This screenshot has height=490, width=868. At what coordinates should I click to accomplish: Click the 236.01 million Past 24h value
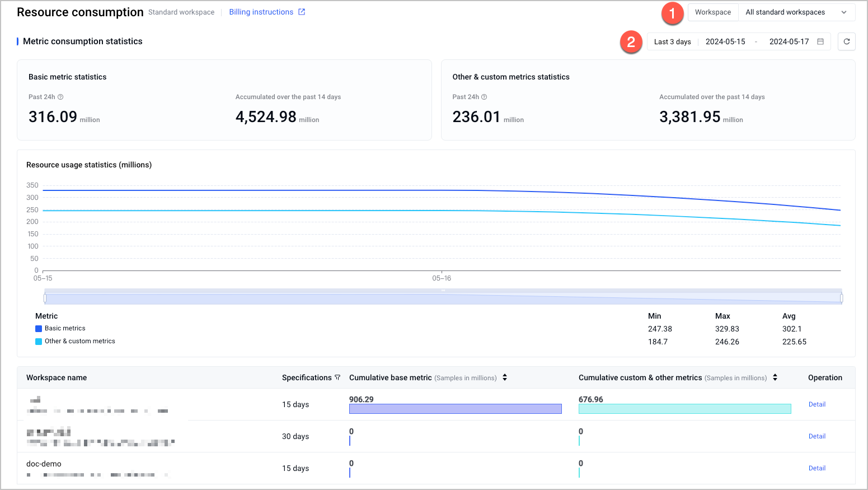488,116
